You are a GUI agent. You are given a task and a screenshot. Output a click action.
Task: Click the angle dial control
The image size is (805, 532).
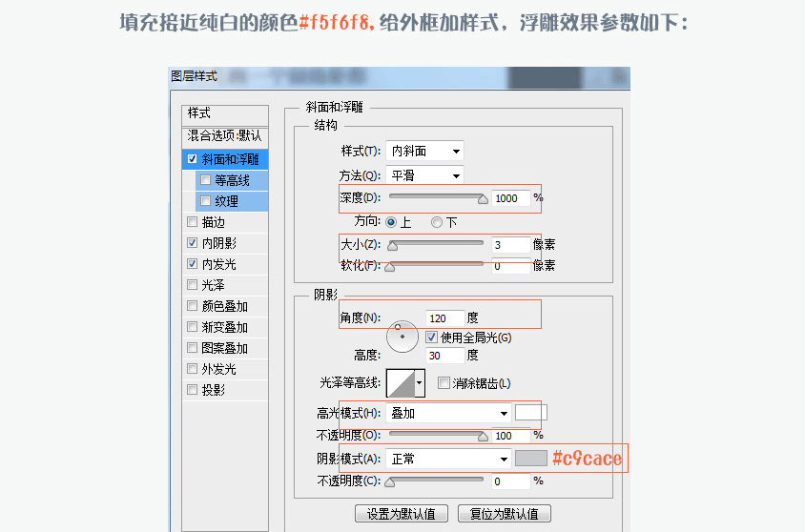click(402, 337)
